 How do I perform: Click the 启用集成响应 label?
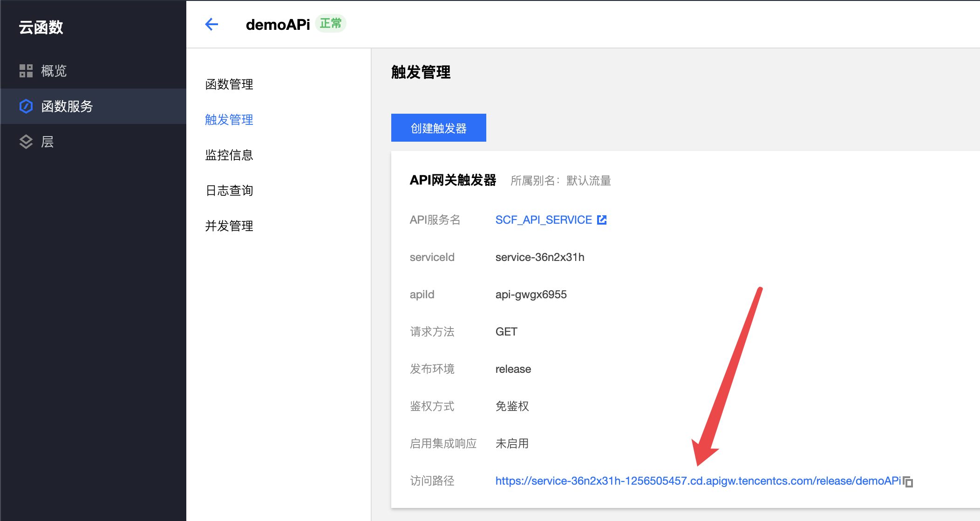pyautogui.click(x=443, y=444)
